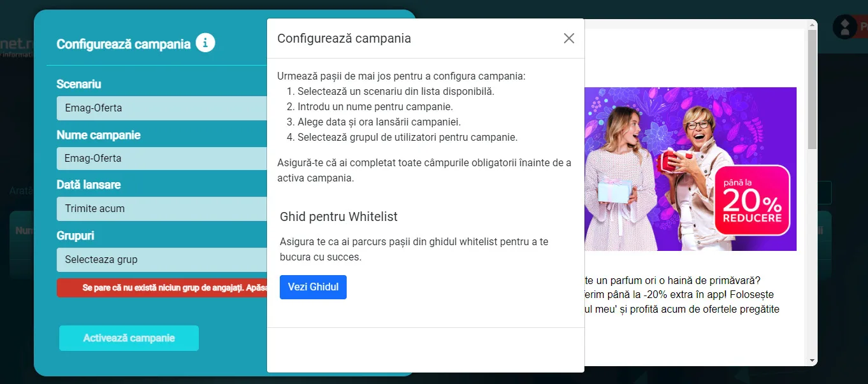Click the Ghid pentru Whitelist heading
868x384 pixels.
(x=338, y=217)
